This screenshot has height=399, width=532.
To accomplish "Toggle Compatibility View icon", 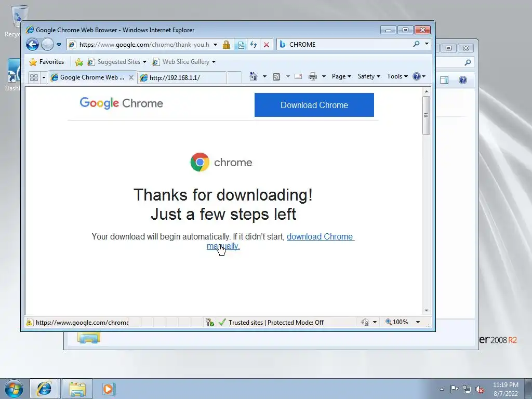I will point(241,45).
